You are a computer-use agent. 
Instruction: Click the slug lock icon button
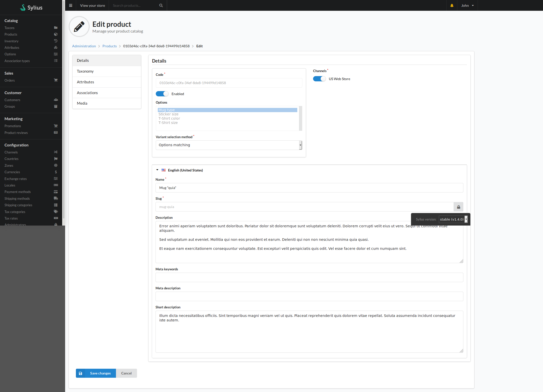pyautogui.click(x=458, y=207)
